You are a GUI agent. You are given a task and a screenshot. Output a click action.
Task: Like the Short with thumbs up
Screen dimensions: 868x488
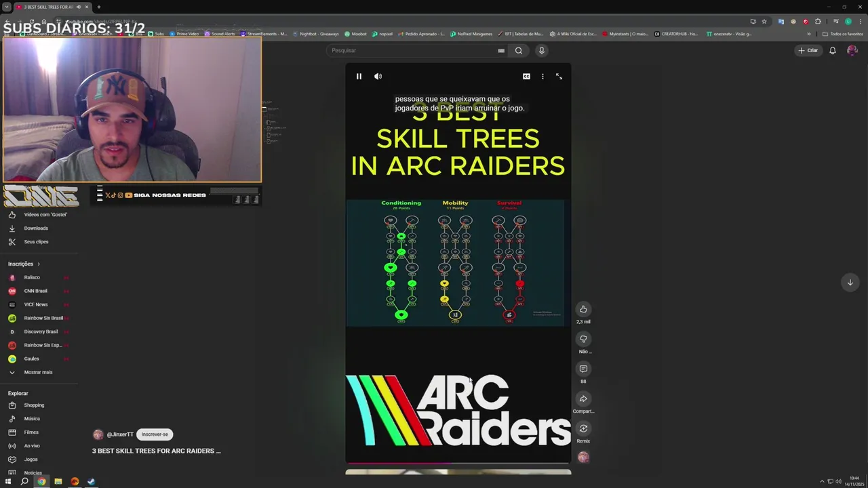coord(583,309)
